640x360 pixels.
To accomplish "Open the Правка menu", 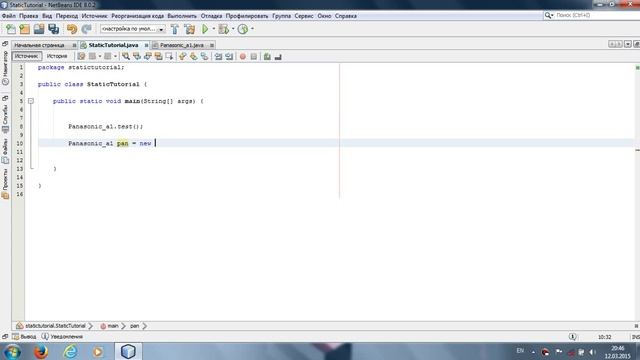I will pos(29,16).
